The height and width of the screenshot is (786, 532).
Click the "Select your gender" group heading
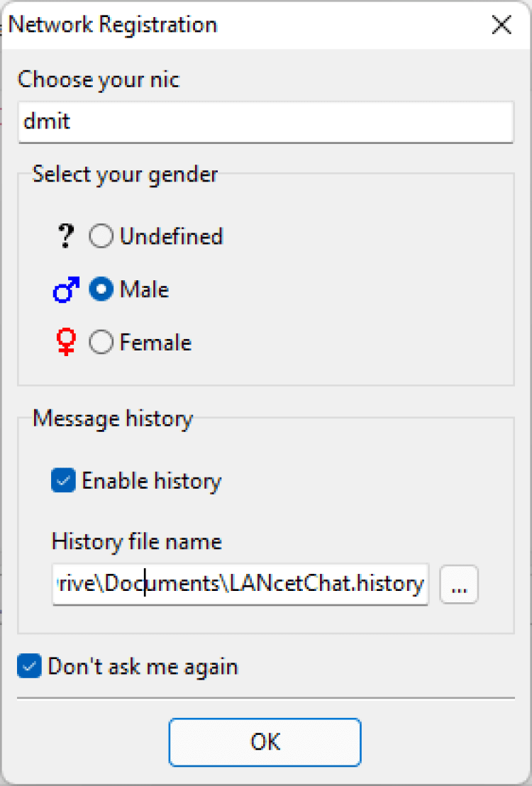(x=126, y=174)
